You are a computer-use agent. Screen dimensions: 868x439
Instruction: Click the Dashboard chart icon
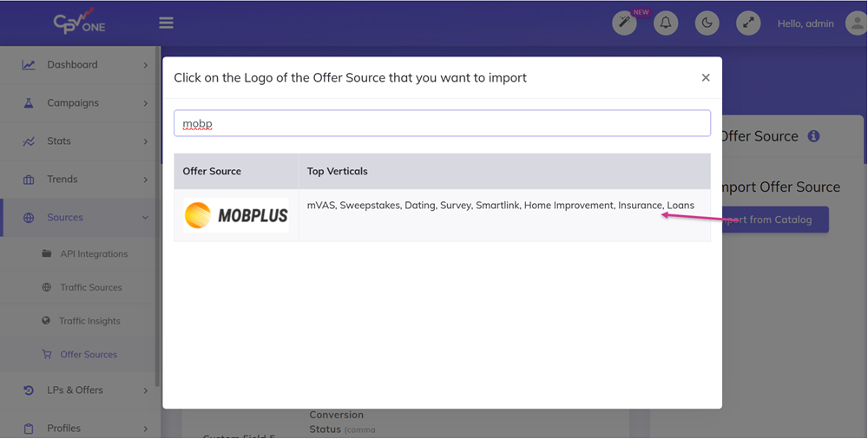(29, 65)
